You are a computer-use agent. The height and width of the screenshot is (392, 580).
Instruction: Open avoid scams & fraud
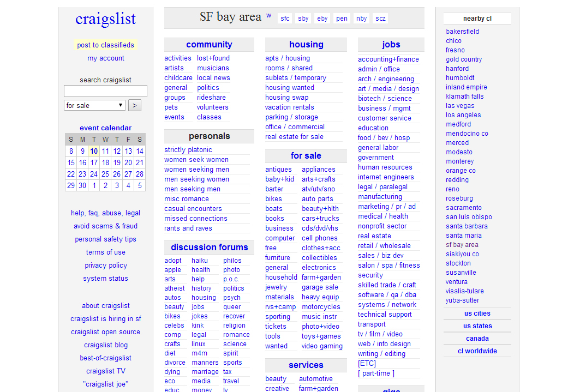click(x=105, y=226)
